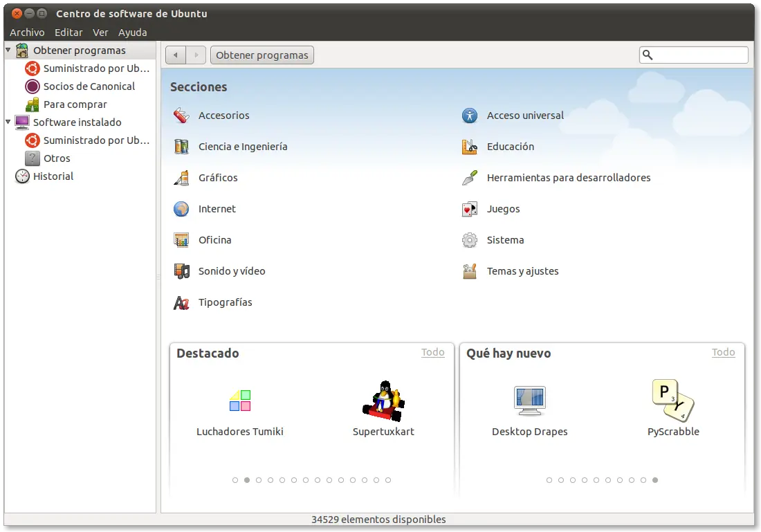Select first page dot in Destacado carousel
This screenshot has height=532, width=761.
235,480
